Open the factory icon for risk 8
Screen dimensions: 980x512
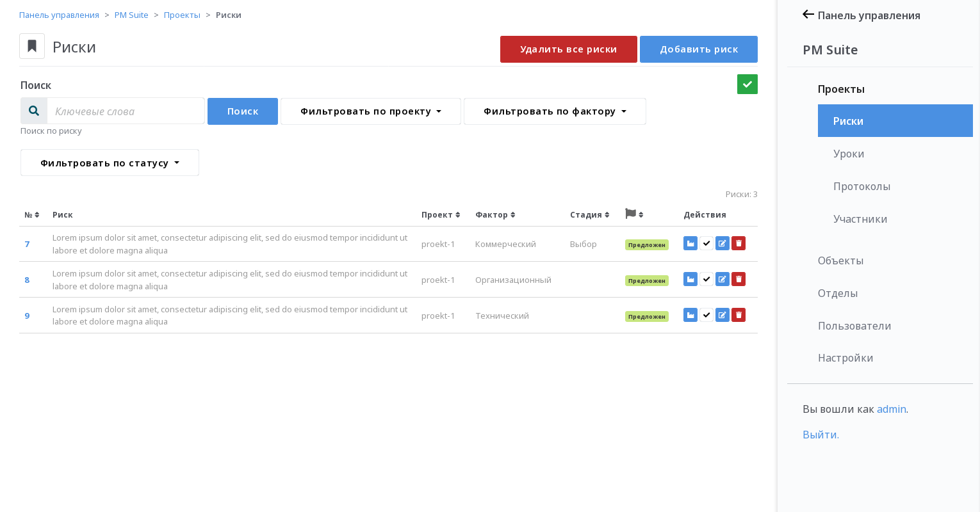690,279
